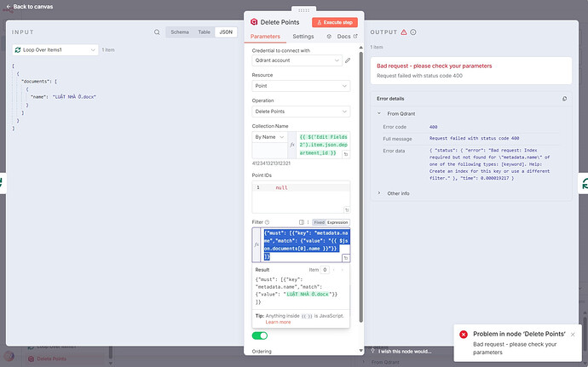
Task: Expand the Point IDs editor icon
Action: (x=347, y=210)
